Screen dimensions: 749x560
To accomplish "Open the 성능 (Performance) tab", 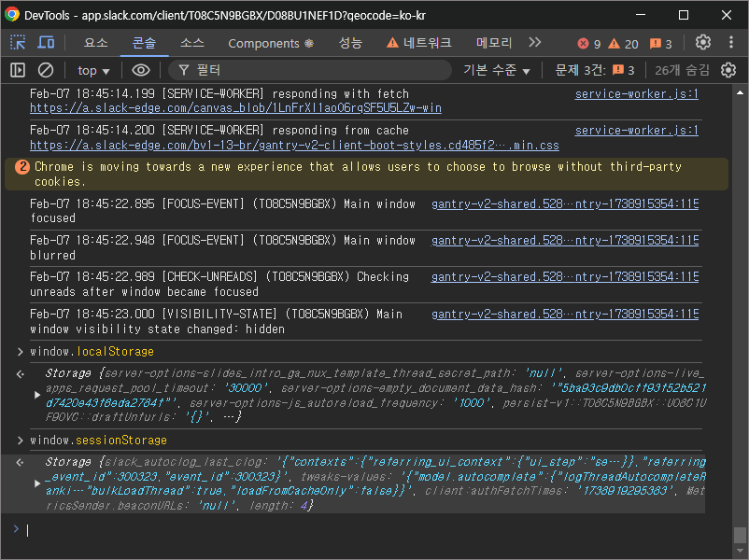I will 350,43.
